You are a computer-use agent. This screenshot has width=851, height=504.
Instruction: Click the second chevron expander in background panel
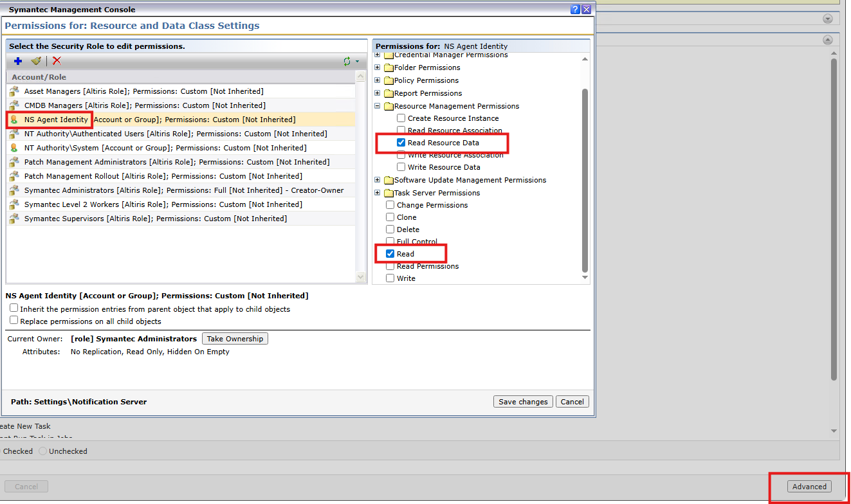(x=828, y=40)
